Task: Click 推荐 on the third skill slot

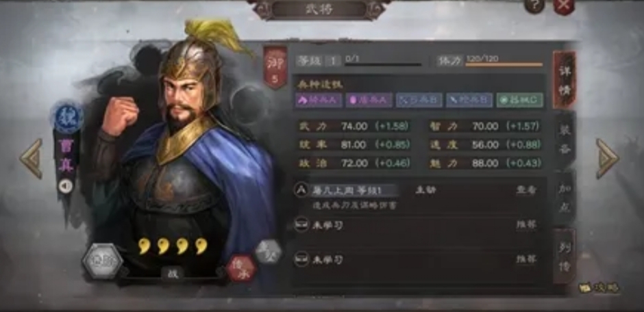Action: (527, 259)
